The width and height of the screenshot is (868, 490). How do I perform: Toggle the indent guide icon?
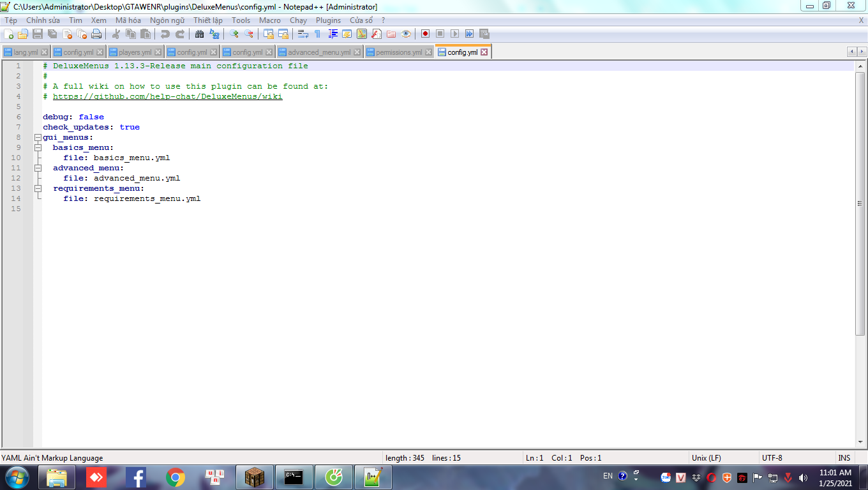[333, 34]
